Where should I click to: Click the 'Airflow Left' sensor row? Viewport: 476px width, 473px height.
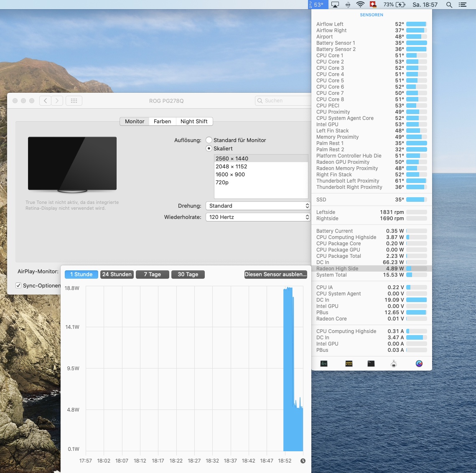(372, 24)
